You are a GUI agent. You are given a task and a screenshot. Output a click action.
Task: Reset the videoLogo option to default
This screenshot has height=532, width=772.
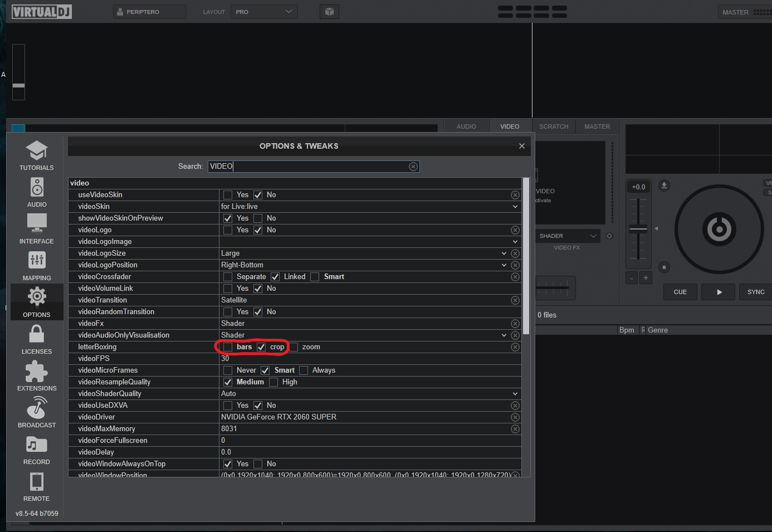515,230
